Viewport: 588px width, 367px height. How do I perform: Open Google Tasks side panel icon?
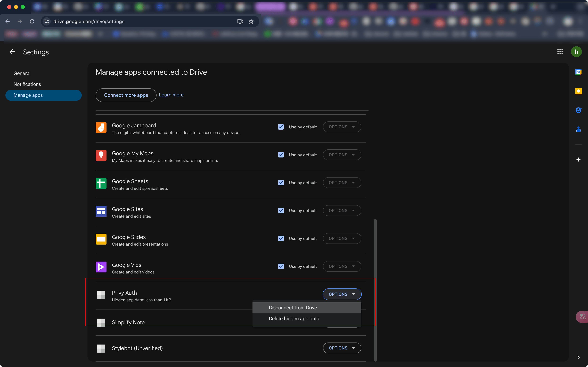pyautogui.click(x=578, y=110)
